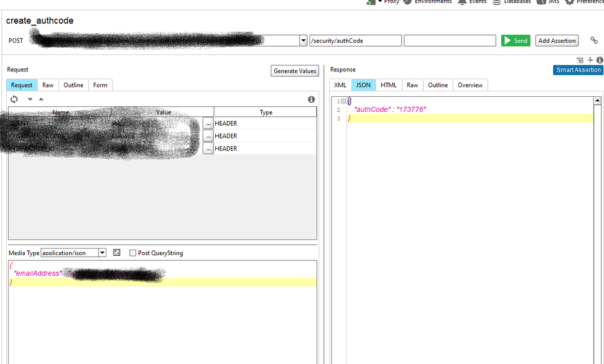Image resolution: width=604 pixels, height=364 pixels.
Task: Open the Events bell item
Action: click(x=472, y=2)
